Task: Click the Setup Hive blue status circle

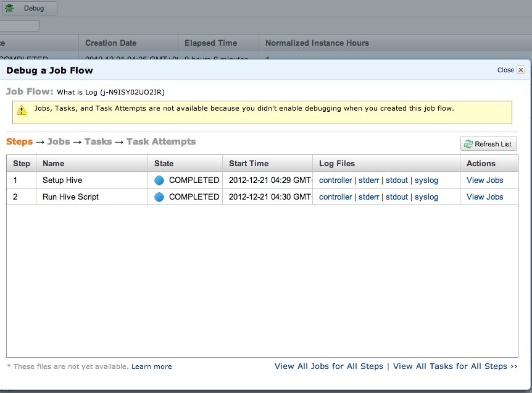Action: pos(160,180)
